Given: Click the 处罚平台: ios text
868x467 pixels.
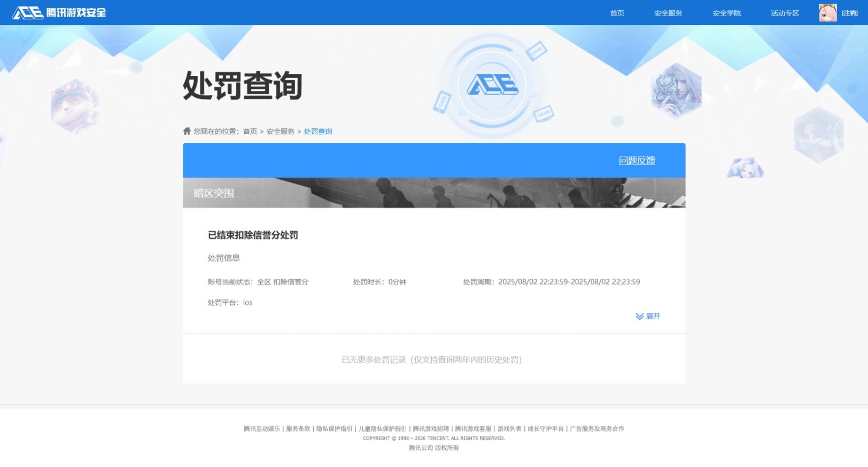Looking at the screenshot, I should pyautogui.click(x=230, y=303).
